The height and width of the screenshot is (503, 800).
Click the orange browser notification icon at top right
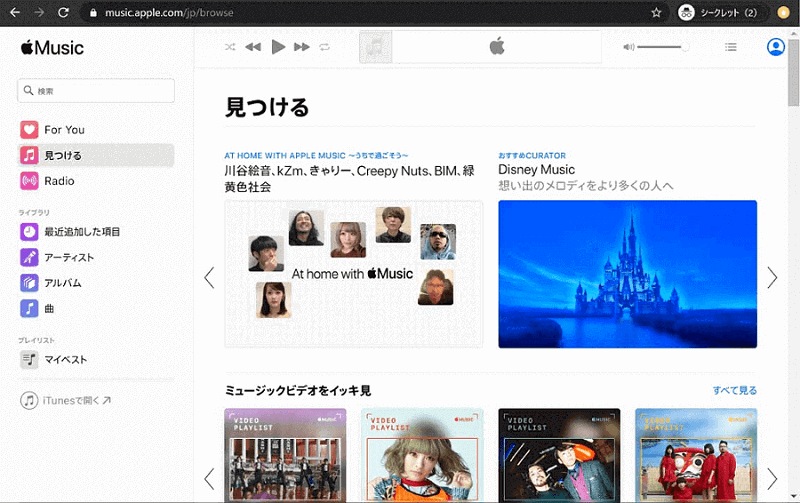click(x=783, y=12)
